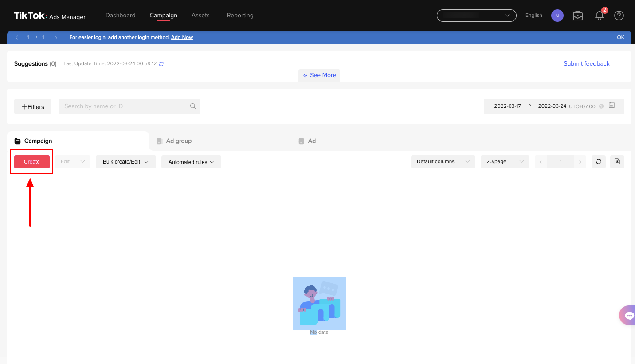Open the chat support bubble

(x=629, y=315)
